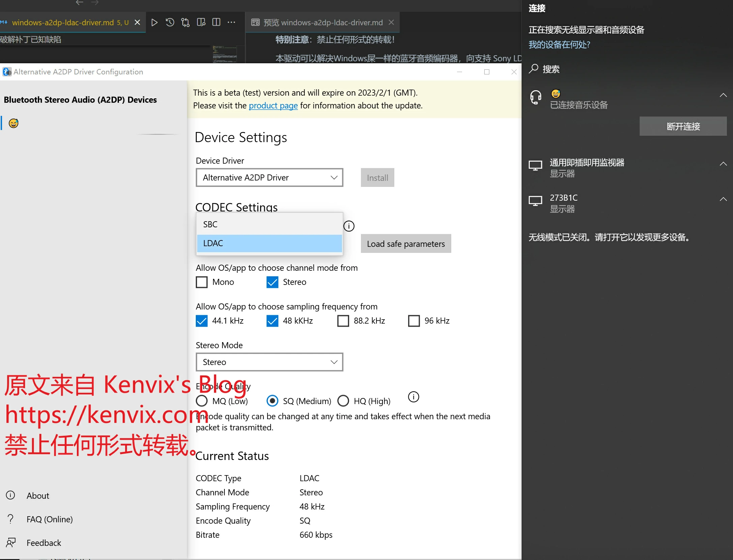Enable the Mono channel checkbox
This screenshot has height=560, width=733.
tap(202, 282)
